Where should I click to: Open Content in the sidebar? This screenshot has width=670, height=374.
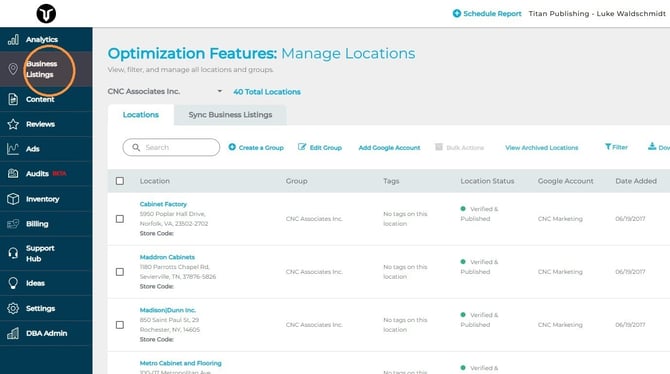pos(40,99)
